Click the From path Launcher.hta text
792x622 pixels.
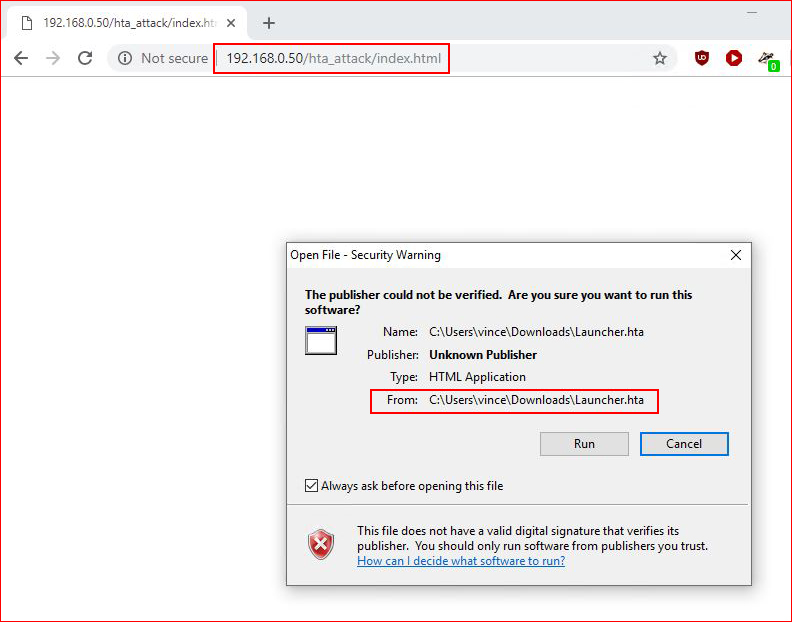point(536,400)
